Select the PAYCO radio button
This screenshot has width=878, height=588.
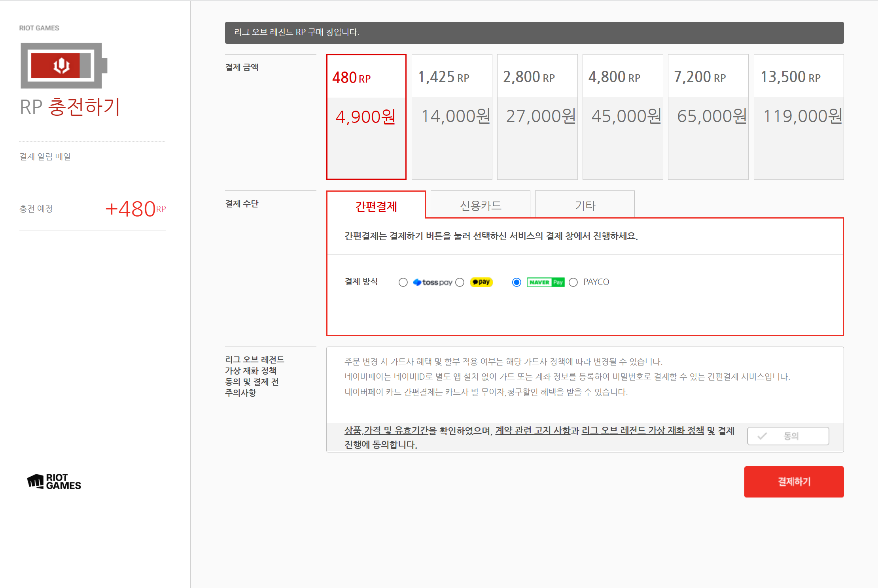pos(573,282)
